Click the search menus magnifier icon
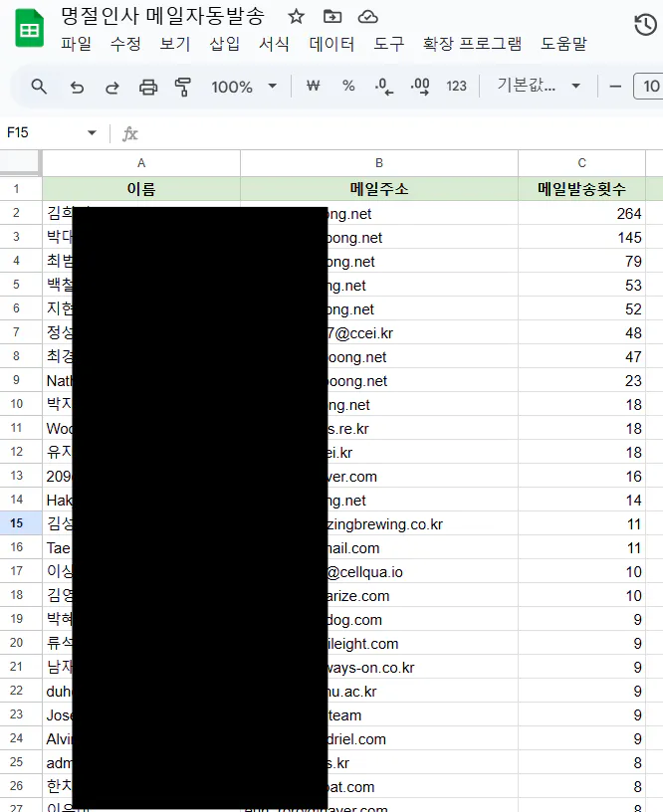This screenshot has width=663, height=812. pyautogui.click(x=39, y=86)
